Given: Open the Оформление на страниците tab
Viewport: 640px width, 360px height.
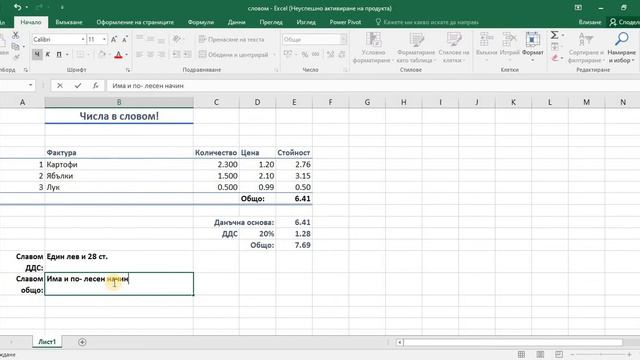Looking at the screenshot, I should (135, 22).
